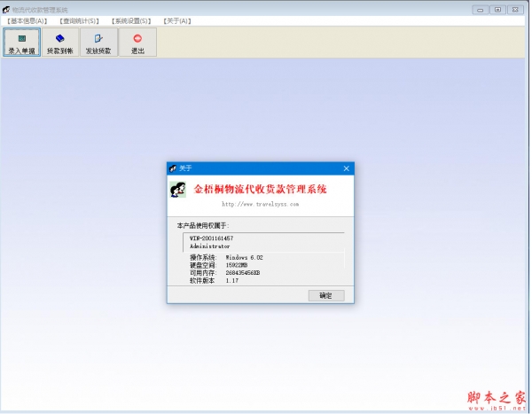
Task: Click the Windows 6.02 system value
Action: tap(245, 258)
